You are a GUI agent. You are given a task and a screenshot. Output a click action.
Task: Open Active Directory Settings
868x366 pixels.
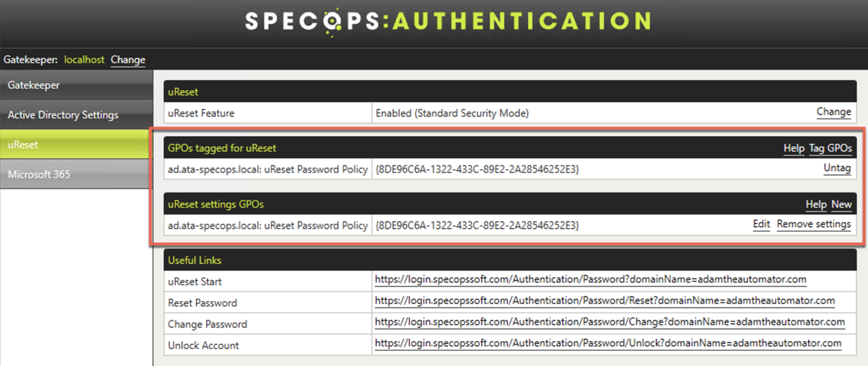click(62, 114)
